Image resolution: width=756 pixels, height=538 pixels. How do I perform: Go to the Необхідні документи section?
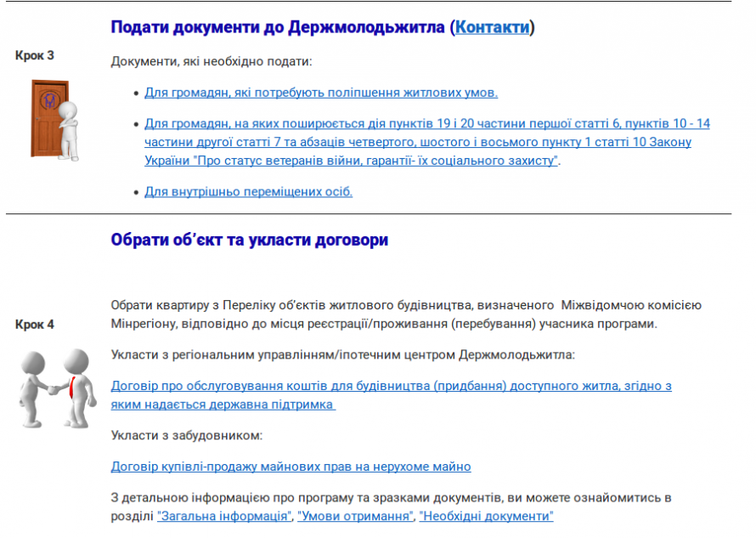(x=486, y=516)
